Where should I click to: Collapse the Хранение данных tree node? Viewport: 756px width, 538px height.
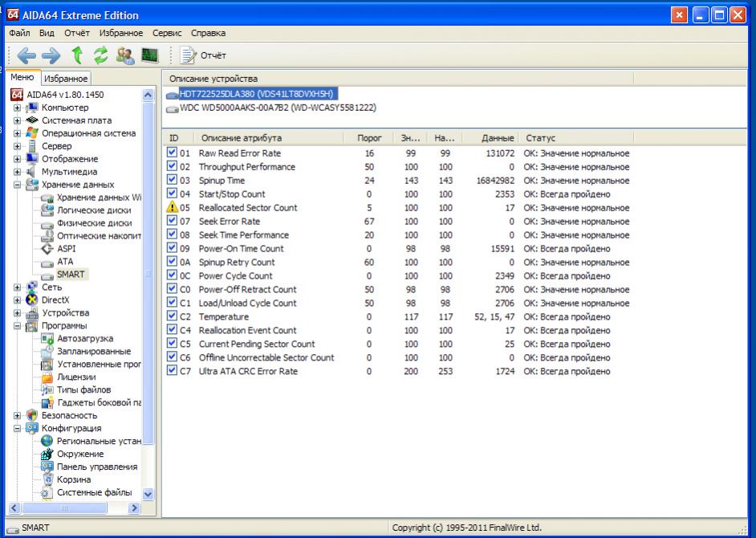(x=18, y=185)
